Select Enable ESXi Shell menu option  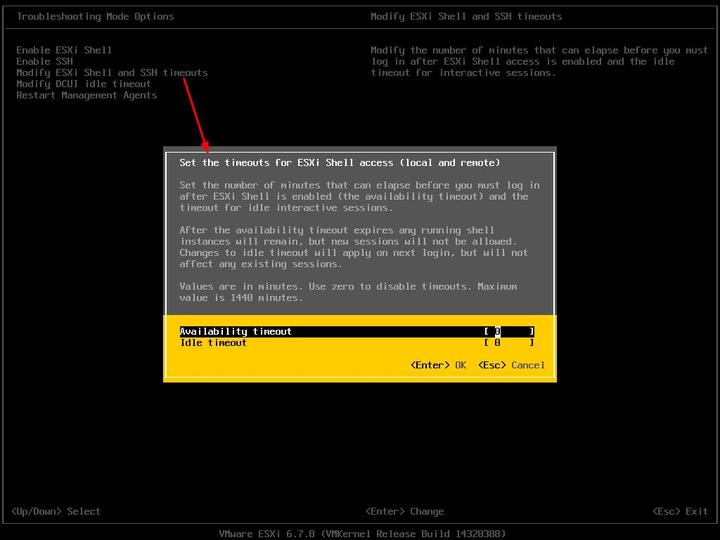point(64,50)
